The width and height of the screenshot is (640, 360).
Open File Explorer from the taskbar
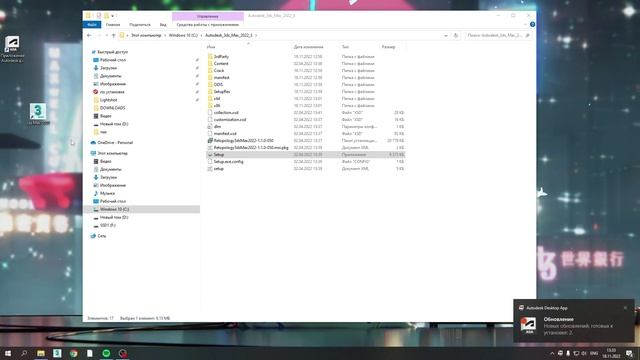point(41,353)
